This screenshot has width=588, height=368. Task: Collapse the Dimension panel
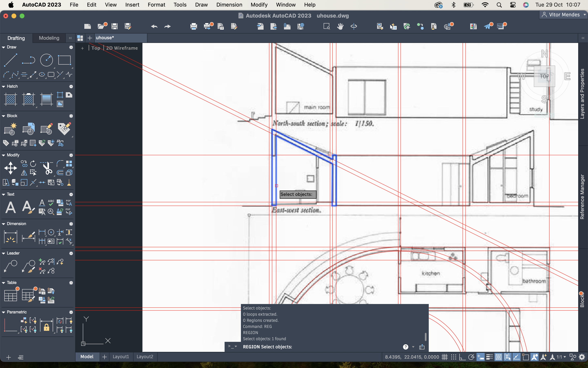(x=3, y=224)
